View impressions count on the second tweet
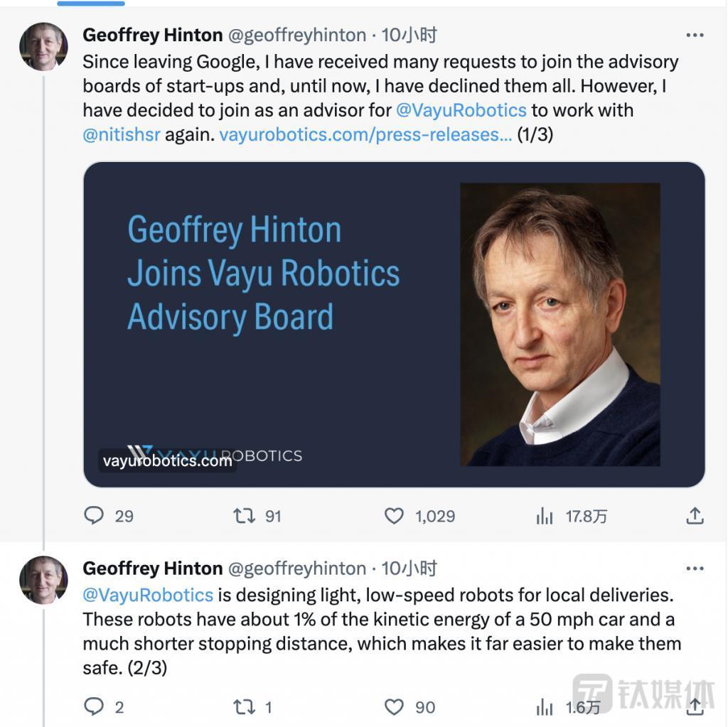The width and height of the screenshot is (728, 727). coord(545,707)
